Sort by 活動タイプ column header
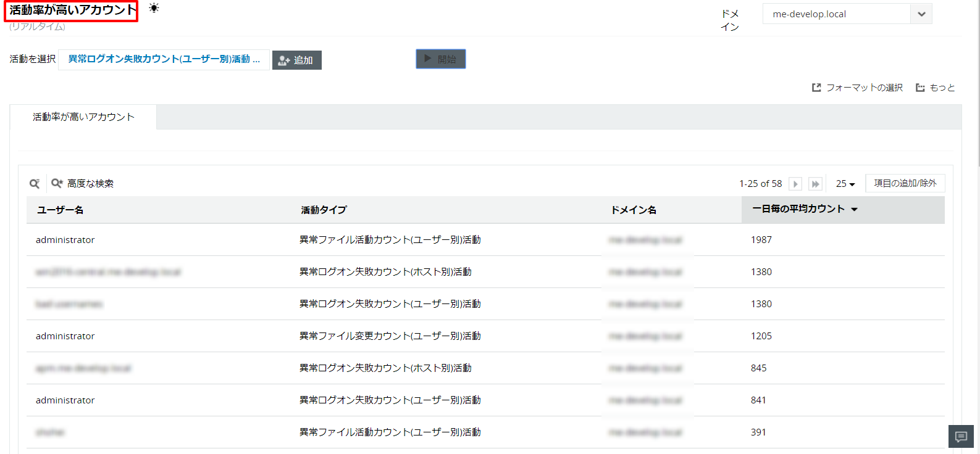Screen dimensions: 980x454 tap(324, 210)
